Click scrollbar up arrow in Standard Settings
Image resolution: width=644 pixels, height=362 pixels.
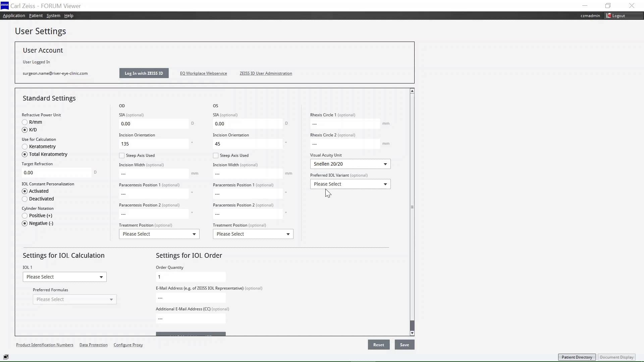click(412, 91)
